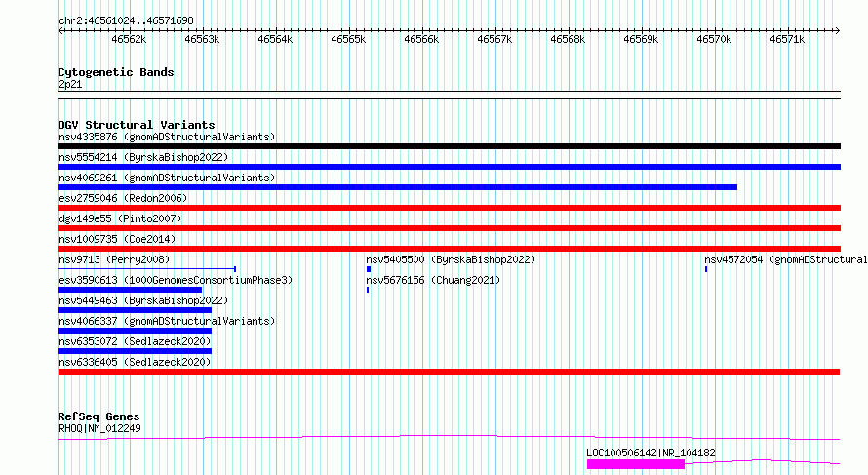The width and height of the screenshot is (868, 475).
Task: Open variant label nsv4335876 (gnomADStructuralVariants)
Action: pos(167,137)
